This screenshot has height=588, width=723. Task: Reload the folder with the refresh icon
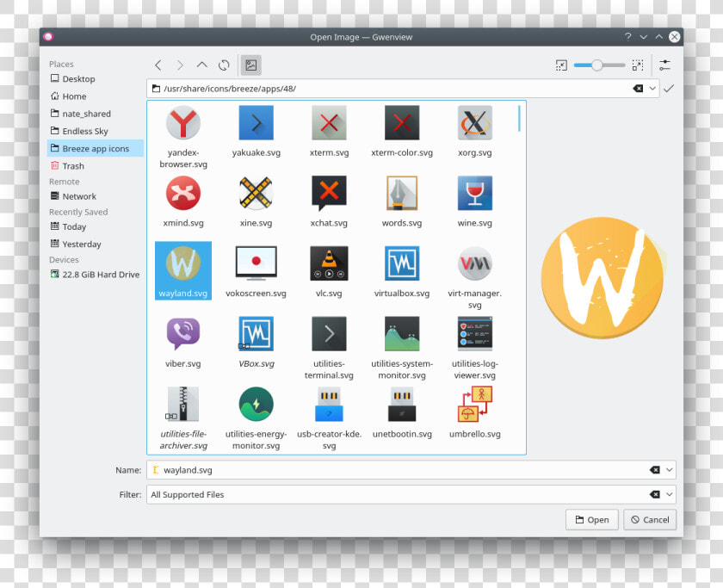click(224, 65)
